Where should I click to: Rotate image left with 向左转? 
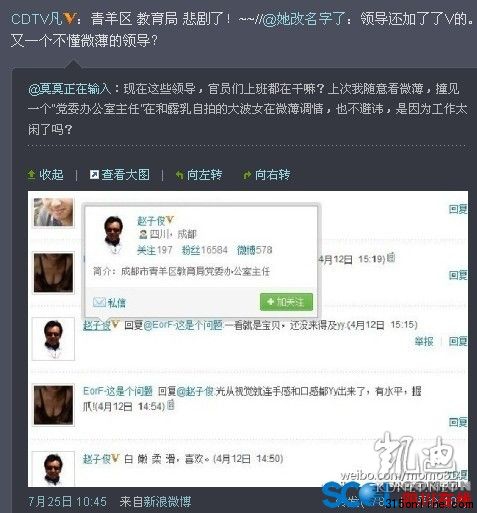pos(199,174)
